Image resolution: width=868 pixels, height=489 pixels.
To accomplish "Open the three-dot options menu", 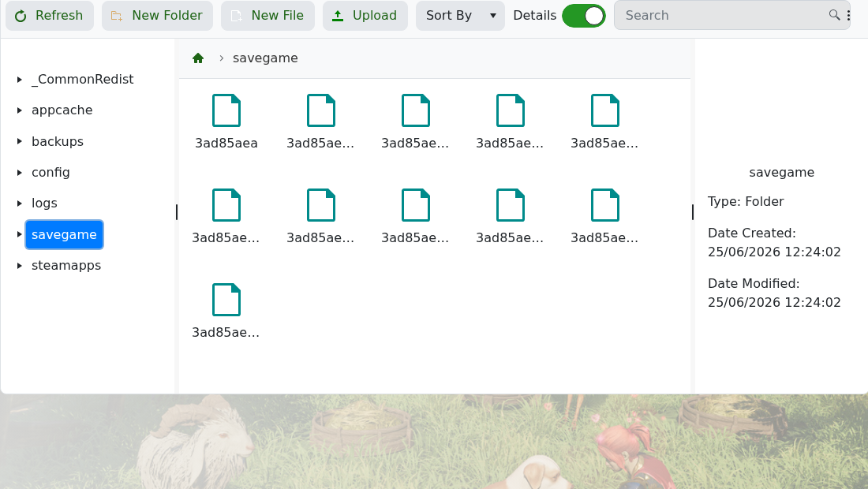I will coord(848,16).
